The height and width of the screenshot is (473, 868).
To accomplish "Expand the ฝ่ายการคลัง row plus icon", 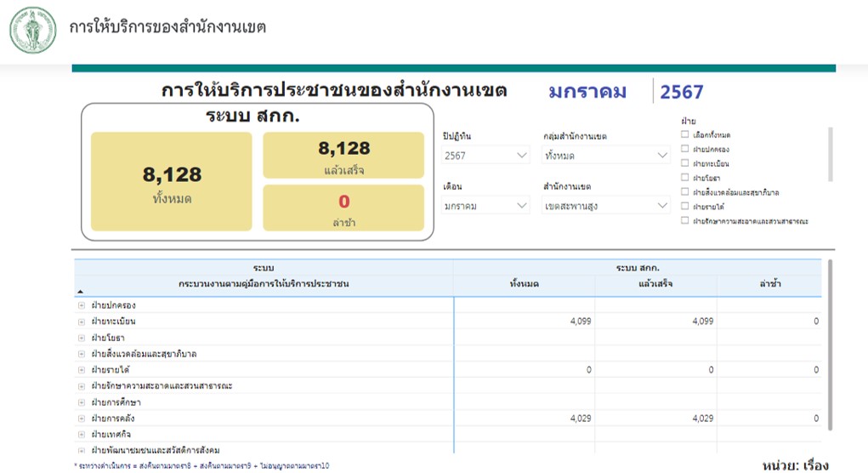I will click(x=82, y=419).
